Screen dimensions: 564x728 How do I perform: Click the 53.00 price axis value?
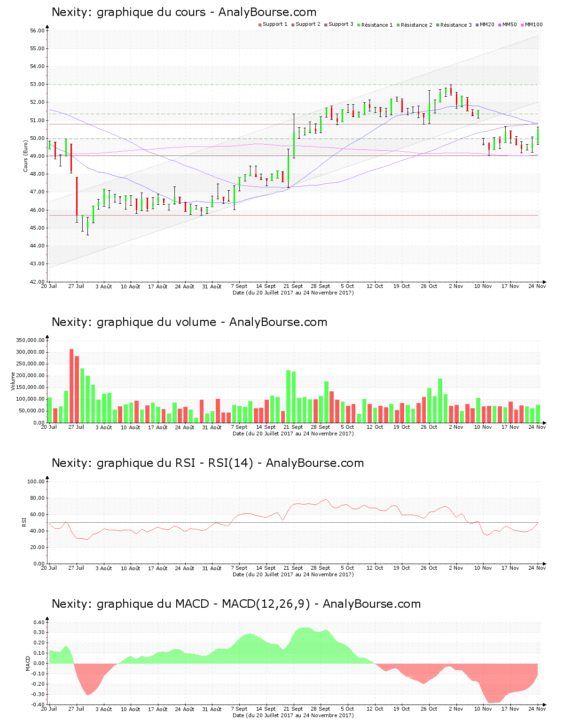coord(37,85)
